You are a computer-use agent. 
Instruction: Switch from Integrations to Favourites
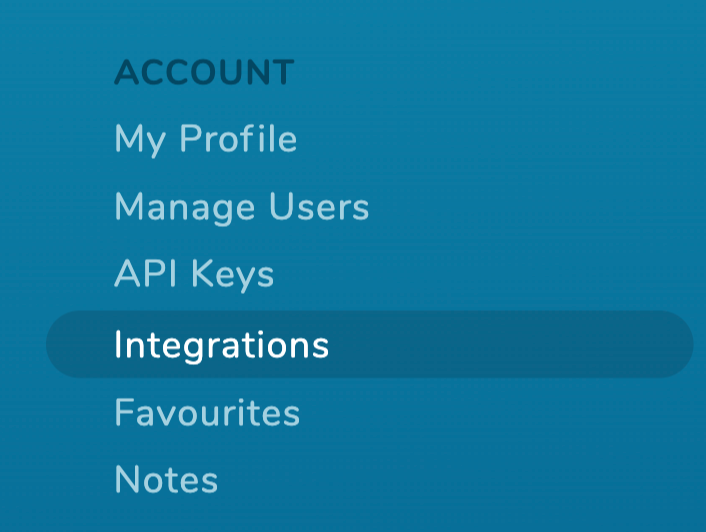click(x=207, y=412)
